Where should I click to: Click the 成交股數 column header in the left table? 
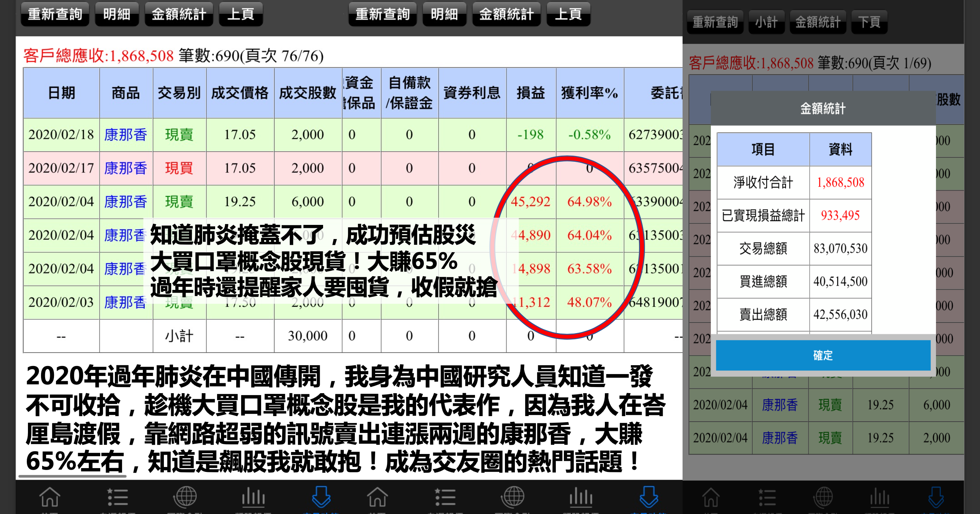[308, 93]
